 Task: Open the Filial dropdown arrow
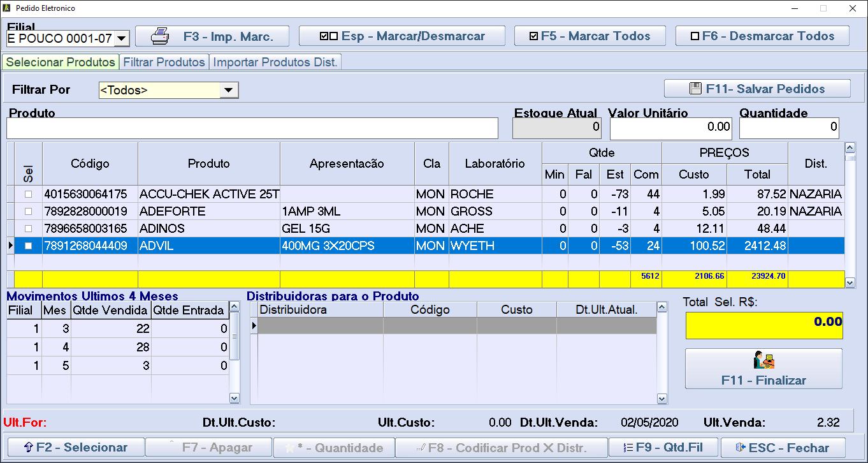click(122, 39)
